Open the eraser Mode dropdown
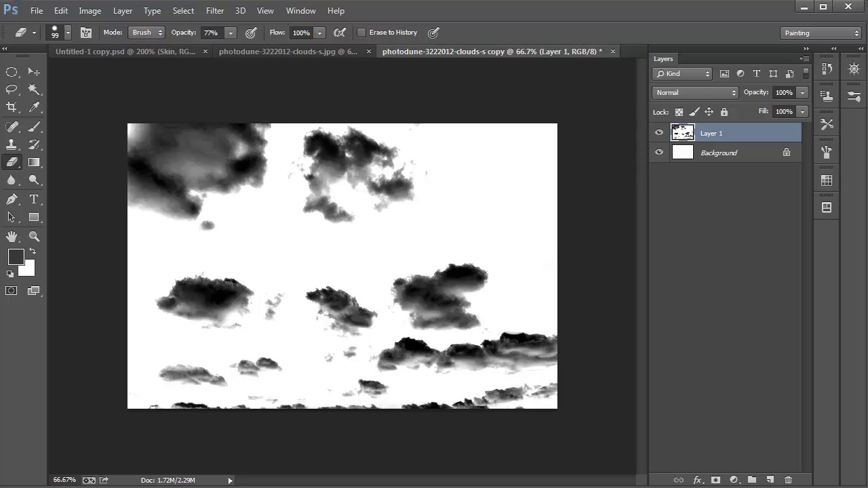Screen dimensions: 868x488 click(146, 33)
